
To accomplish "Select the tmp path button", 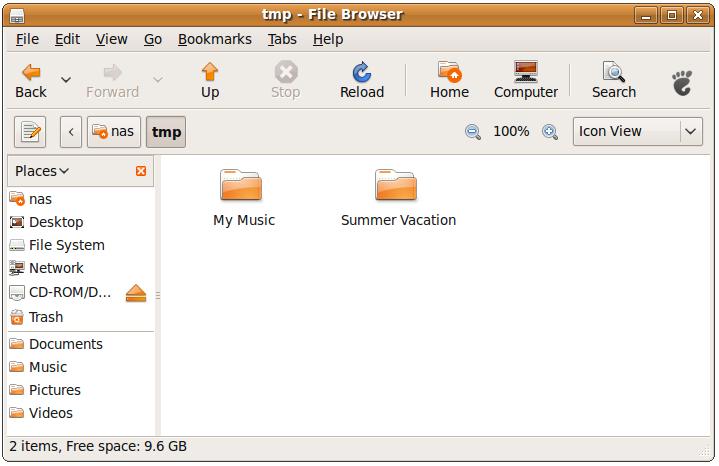I will coord(166,132).
